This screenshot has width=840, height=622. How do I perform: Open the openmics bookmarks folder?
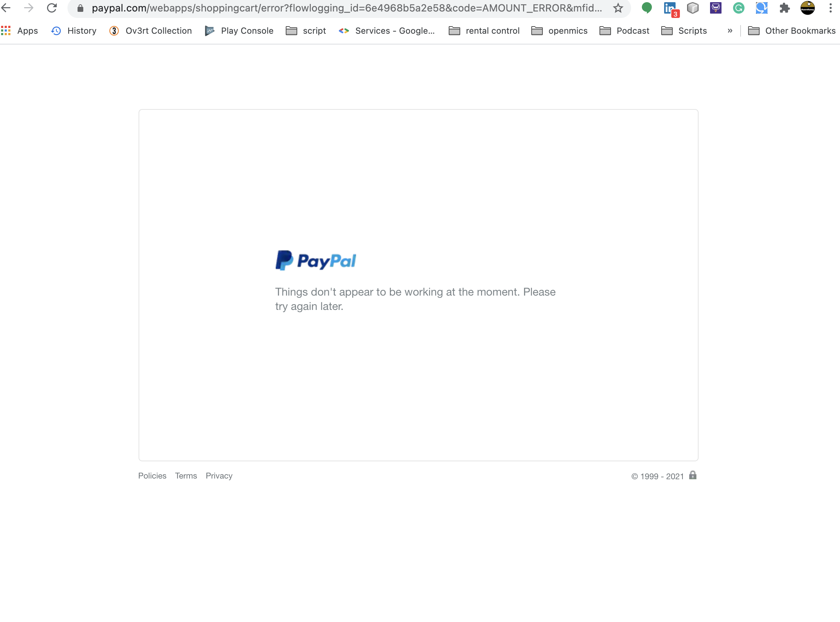[559, 31]
